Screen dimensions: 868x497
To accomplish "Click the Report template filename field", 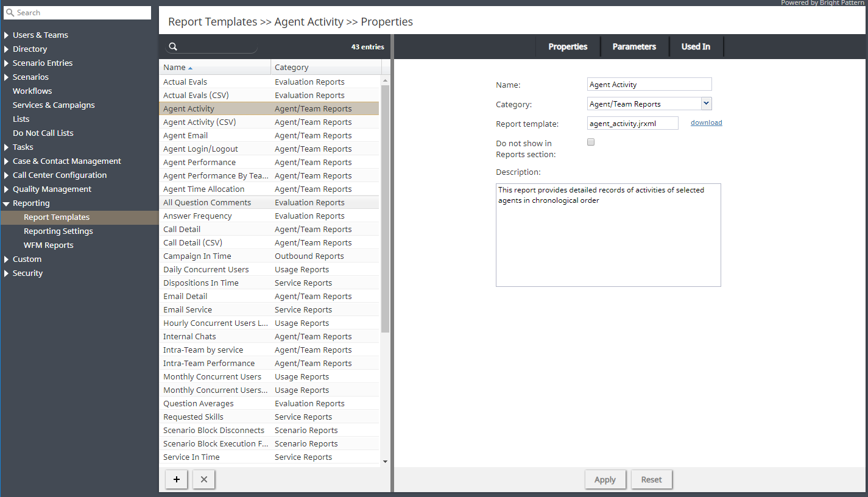I will 633,123.
